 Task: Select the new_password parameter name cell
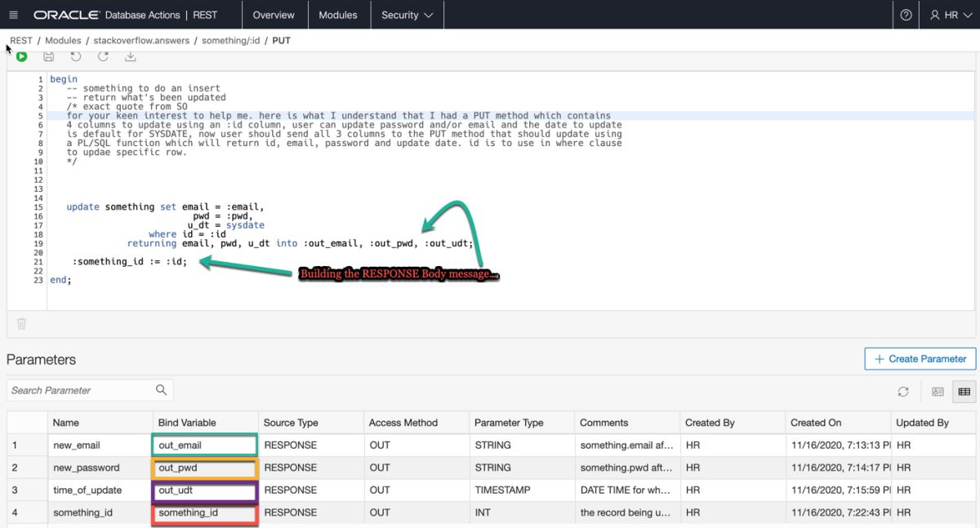click(100, 468)
